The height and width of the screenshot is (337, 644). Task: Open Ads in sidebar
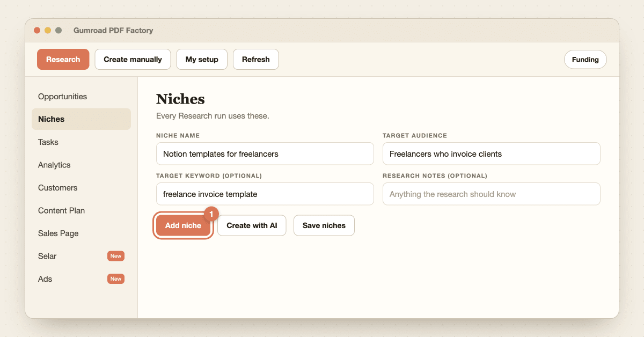81,279
